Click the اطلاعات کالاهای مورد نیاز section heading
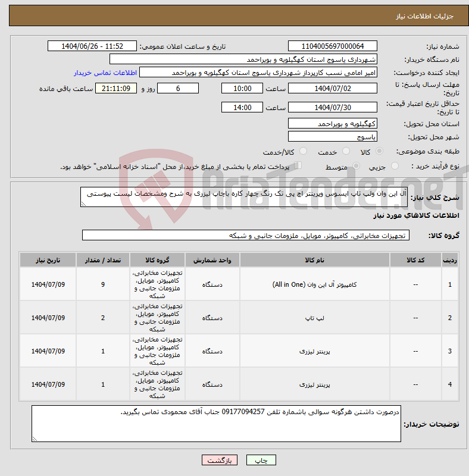Screen dimensions: 469x476 416,215
